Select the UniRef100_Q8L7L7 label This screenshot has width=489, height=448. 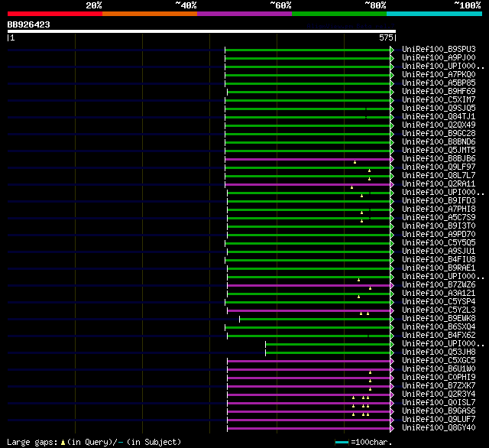439,176
